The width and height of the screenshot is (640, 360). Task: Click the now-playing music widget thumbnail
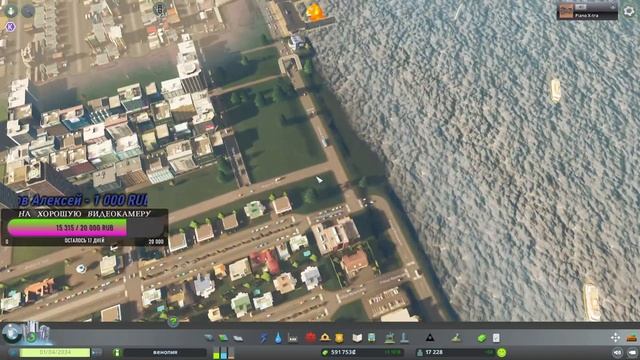[x=566, y=11]
